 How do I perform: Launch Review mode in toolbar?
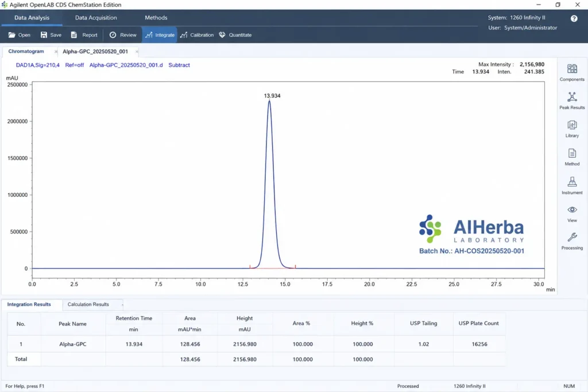[123, 35]
